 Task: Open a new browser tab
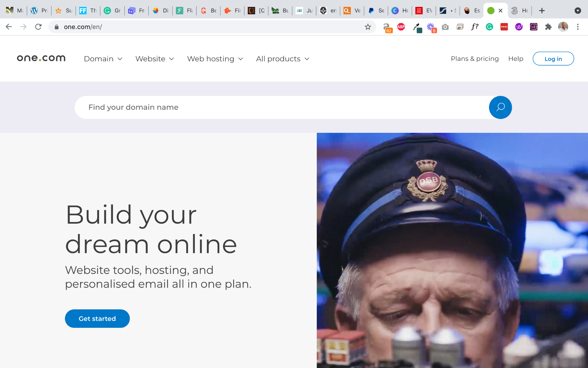click(x=542, y=11)
